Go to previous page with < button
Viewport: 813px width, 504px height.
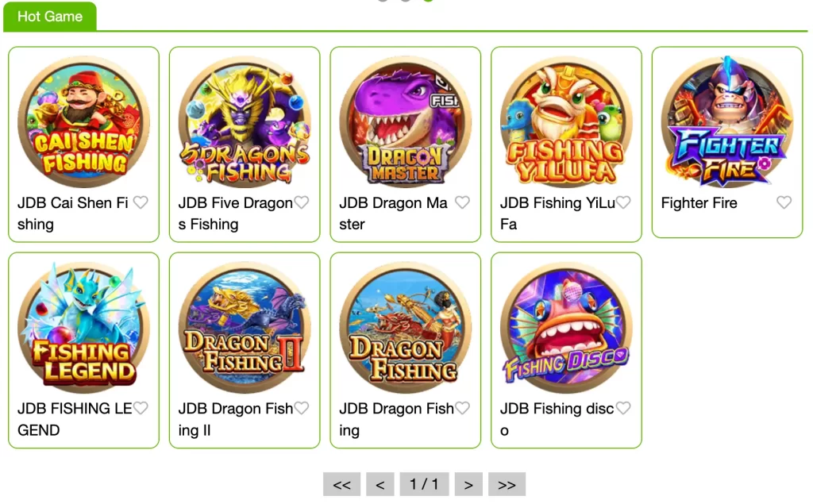pos(380,484)
